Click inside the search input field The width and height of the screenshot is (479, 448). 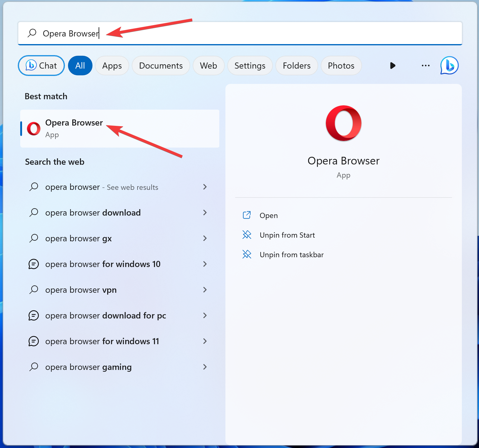coord(214,33)
